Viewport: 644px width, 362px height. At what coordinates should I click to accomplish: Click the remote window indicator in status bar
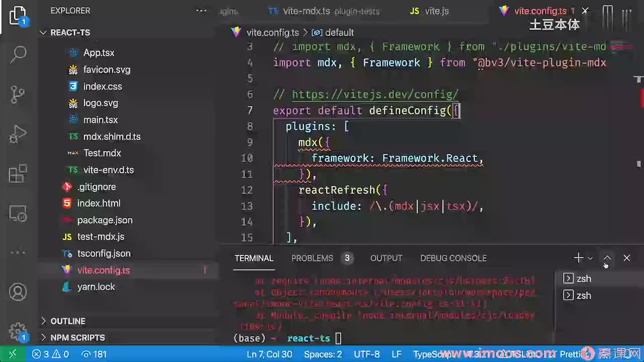(13, 354)
